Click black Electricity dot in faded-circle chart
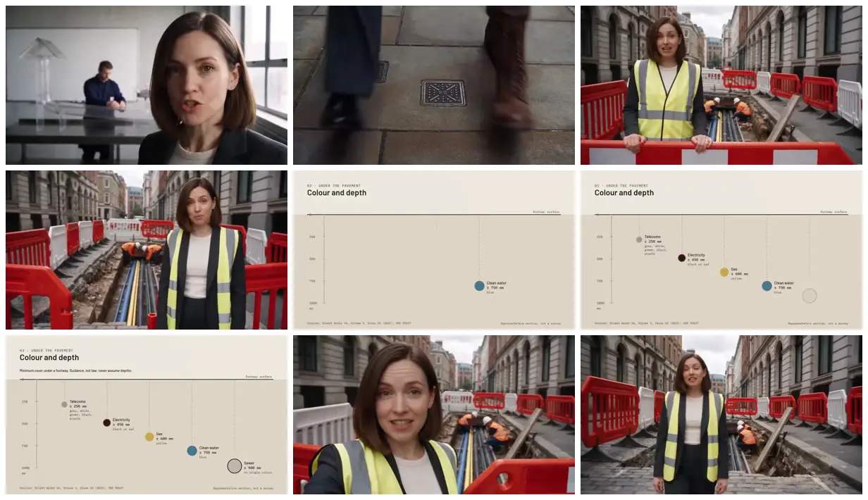868x500 pixels. point(682,258)
